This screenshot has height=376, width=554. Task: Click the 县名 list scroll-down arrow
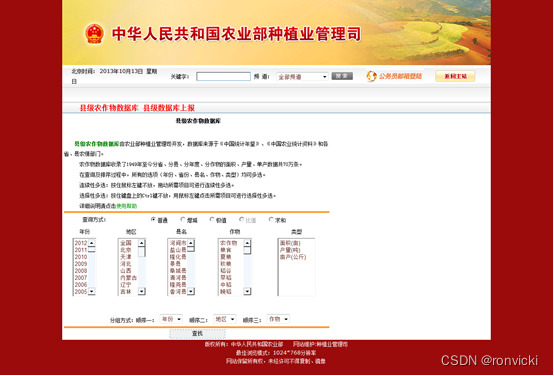(x=191, y=292)
